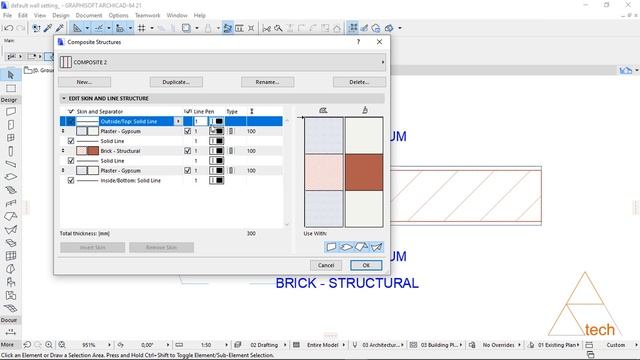Uncheck separator checkbox for second Solid Line
This screenshot has height=360, width=640.
pos(71,160)
